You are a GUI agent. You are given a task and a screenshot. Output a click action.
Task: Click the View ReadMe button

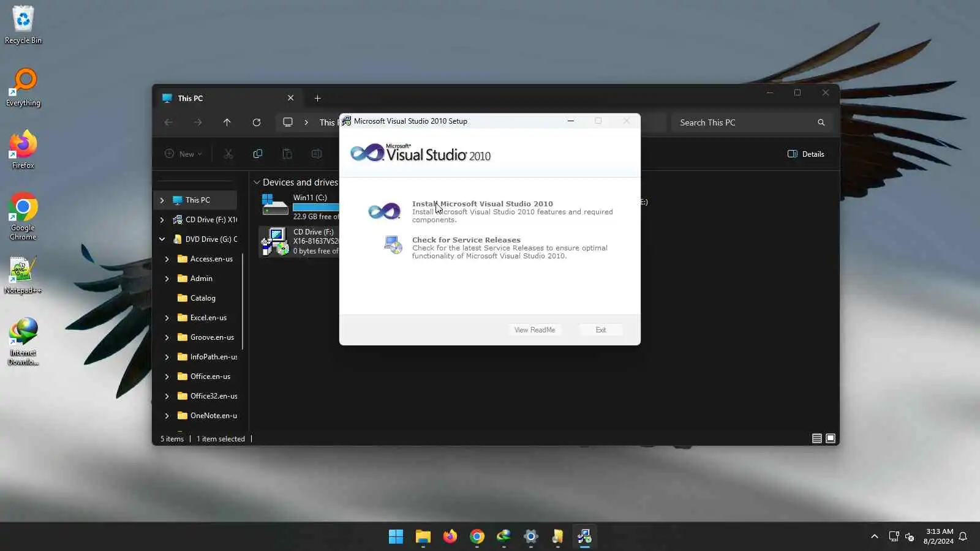click(x=535, y=330)
